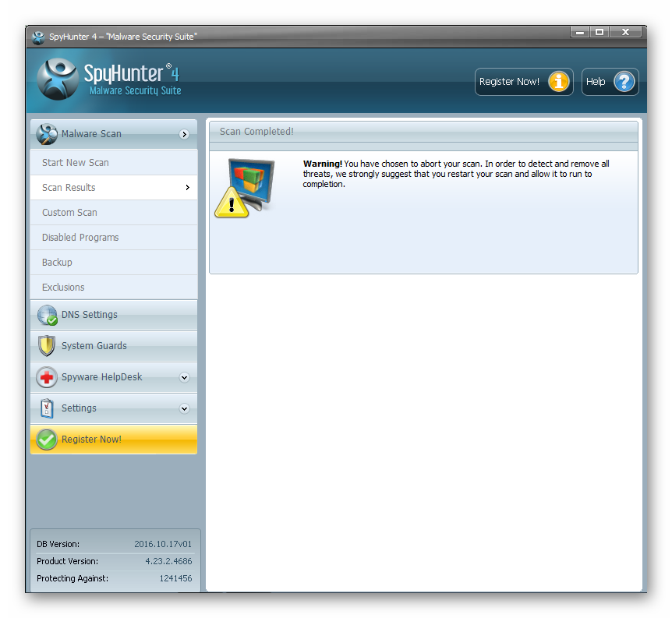
Task: Click the Malware Scan magnifier icon
Action: pyautogui.click(x=47, y=134)
